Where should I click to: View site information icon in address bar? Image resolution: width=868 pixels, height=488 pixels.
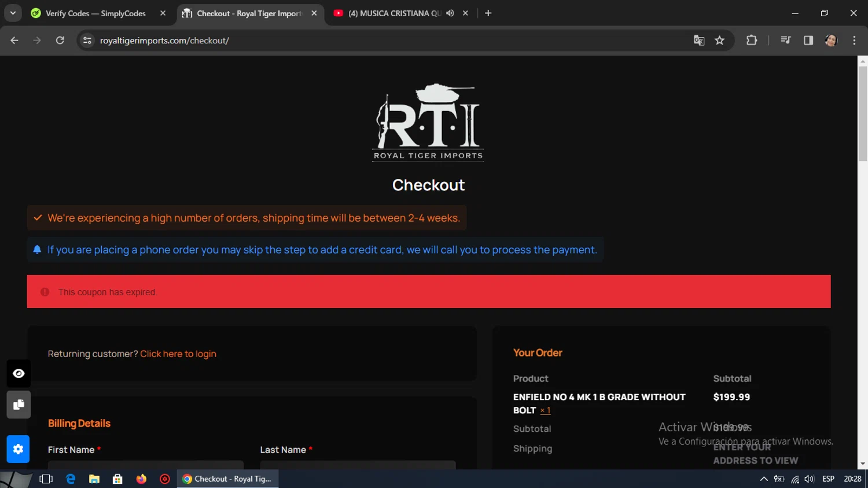87,41
